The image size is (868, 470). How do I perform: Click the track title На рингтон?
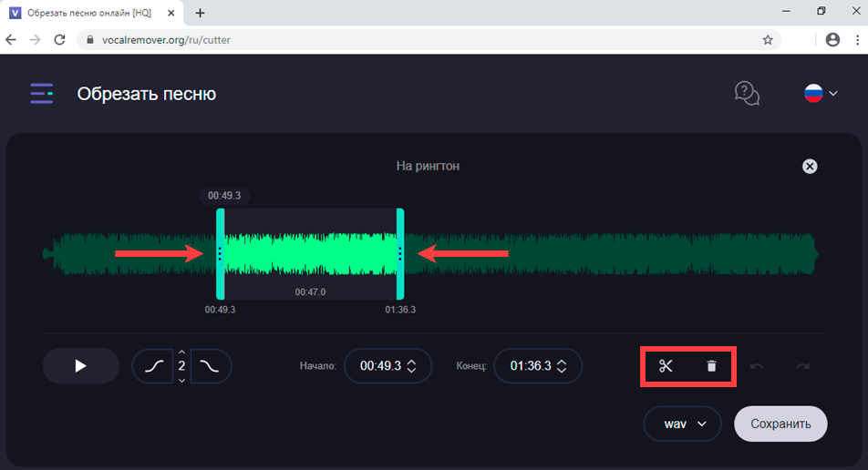pyautogui.click(x=428, y=166)
